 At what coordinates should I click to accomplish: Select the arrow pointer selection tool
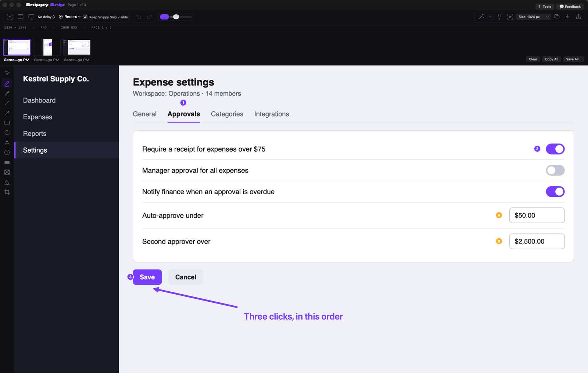coord(7,73)
